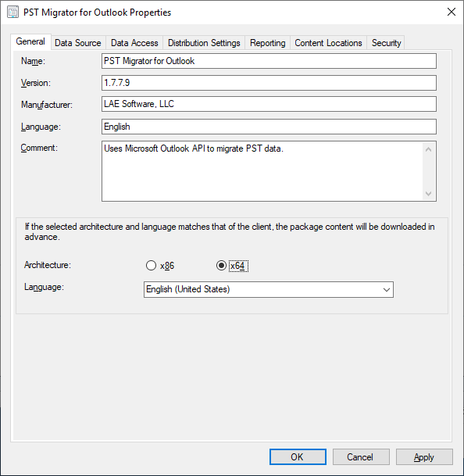Image resolution: width=464 pixels, height=476 pixels.
Task: Go to Distribution Settings tab
Action: point(204,43)
